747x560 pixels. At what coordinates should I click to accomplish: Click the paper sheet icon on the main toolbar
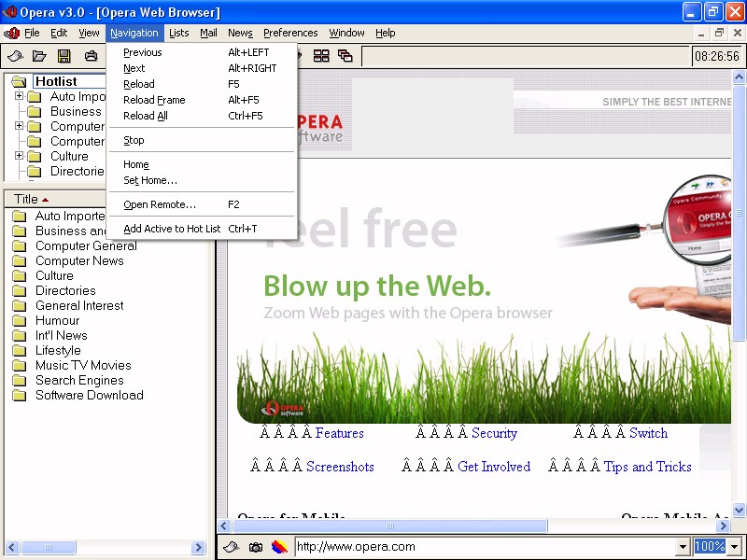pyautogui.click(x=15, y=56)
